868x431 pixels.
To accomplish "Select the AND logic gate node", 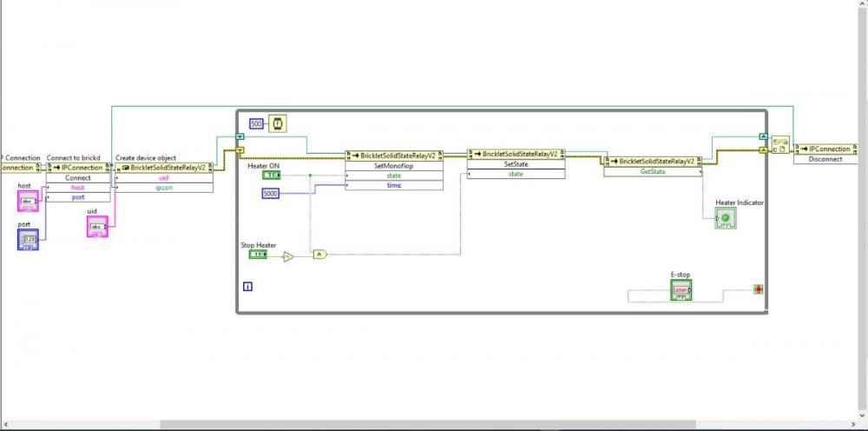I will pos(319,255).
